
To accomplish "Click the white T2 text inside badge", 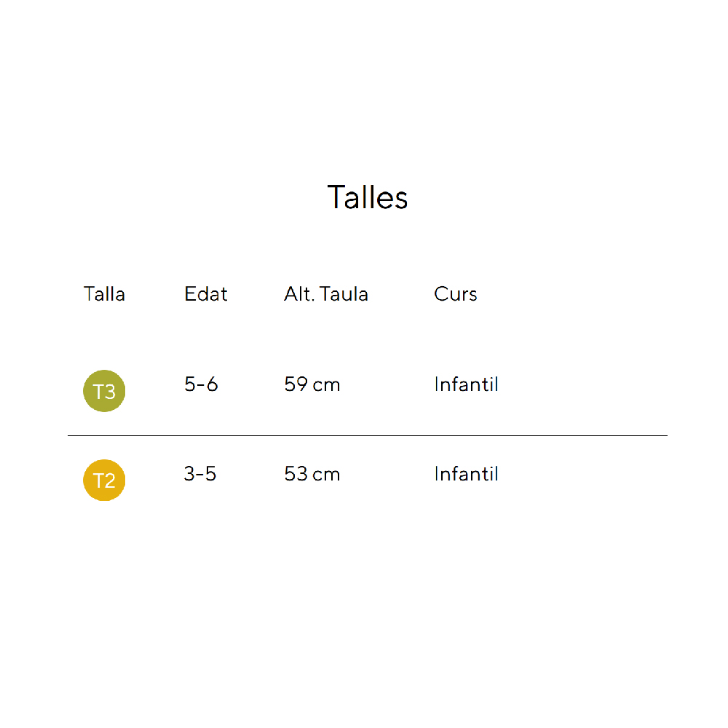I will click(x=104, y=481).
